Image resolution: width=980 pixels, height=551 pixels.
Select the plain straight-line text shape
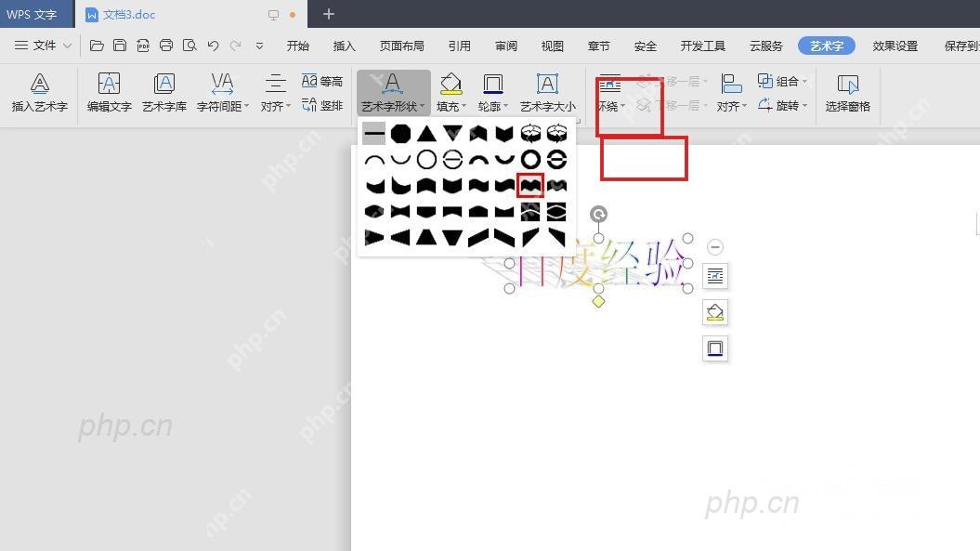pos(373,133)
